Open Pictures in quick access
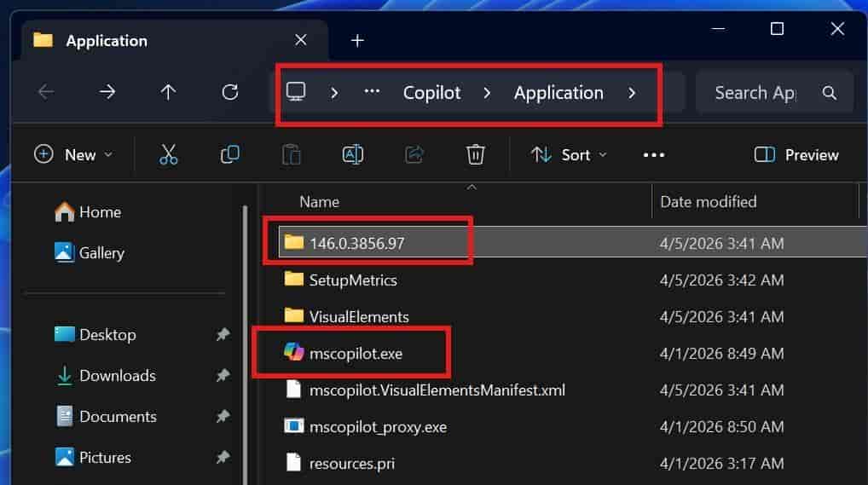 tap(93, 458)
